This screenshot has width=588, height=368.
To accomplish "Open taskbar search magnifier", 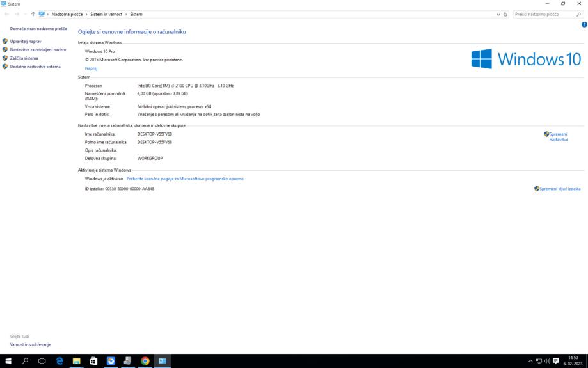I will click(25, 361).
